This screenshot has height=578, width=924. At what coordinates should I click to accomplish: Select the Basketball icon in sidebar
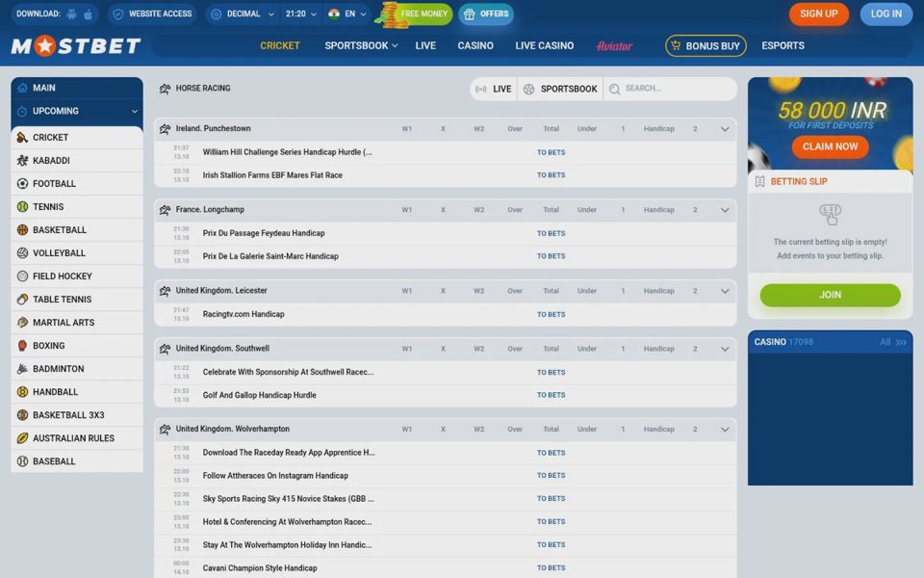click(22, 230)
